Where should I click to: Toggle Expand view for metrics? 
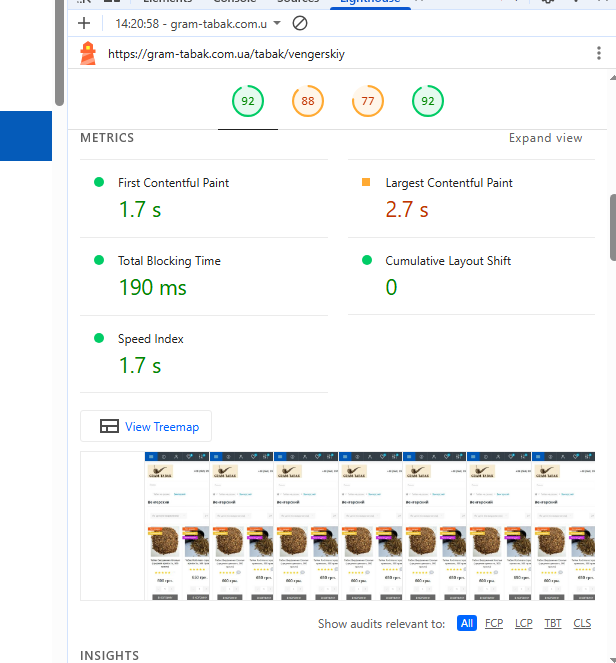click(545, 138)
